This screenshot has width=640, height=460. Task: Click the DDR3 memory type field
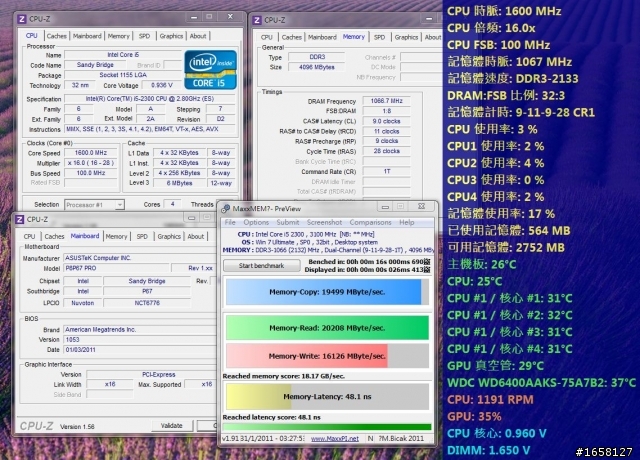coord(317,57)
